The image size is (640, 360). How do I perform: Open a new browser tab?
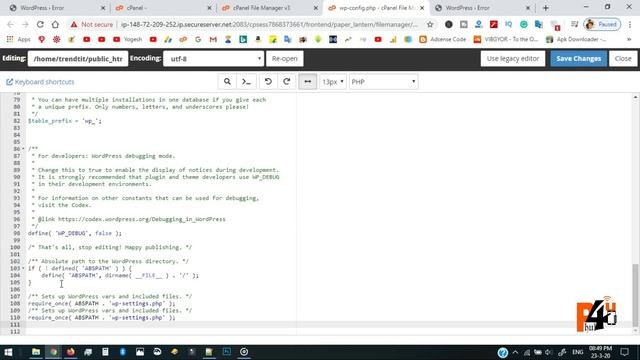coord(546,8)
